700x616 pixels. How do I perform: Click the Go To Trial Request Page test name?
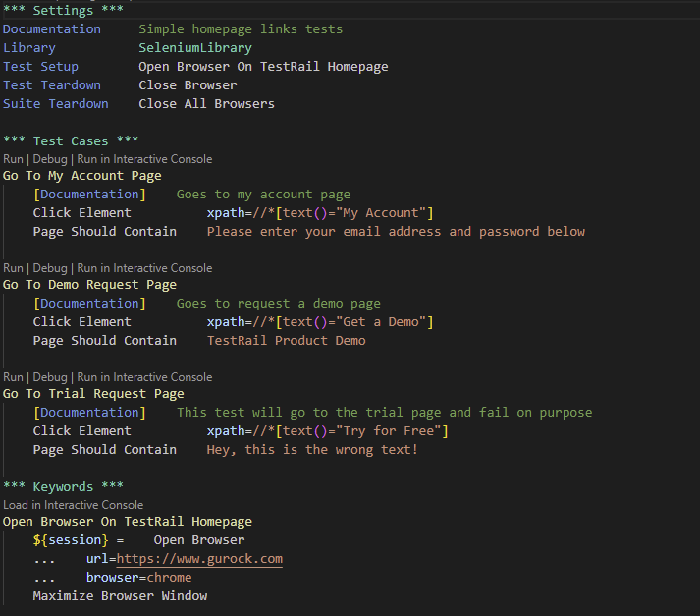93,394
